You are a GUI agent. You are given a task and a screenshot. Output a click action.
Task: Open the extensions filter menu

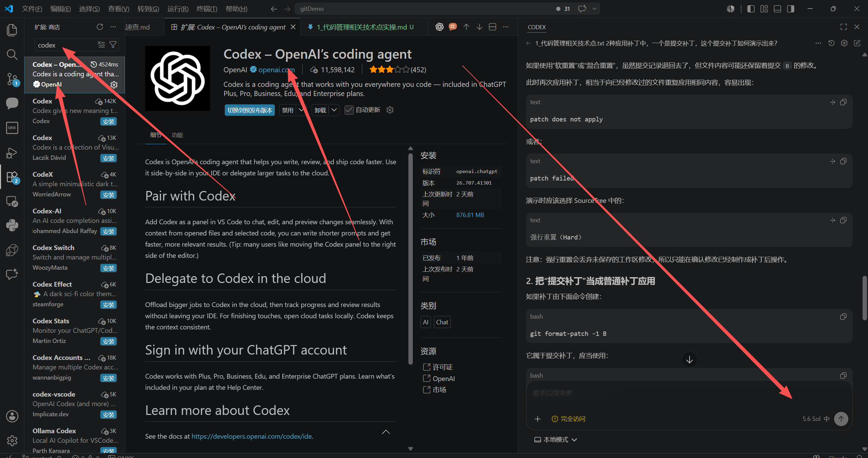(113, 44)
